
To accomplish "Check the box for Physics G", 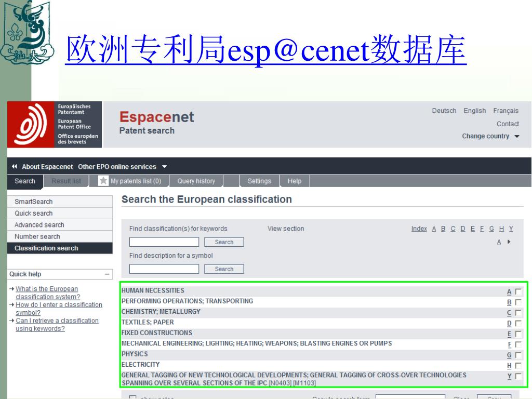I will pos(518,355).
